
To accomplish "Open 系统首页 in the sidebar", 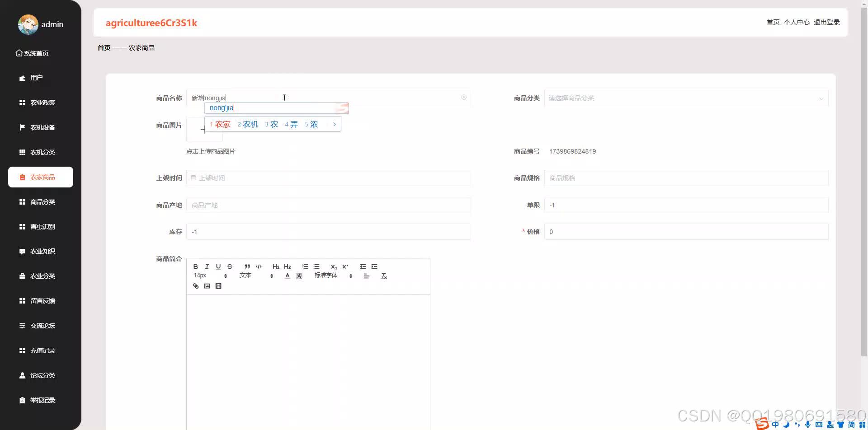I will coord(32,53).
